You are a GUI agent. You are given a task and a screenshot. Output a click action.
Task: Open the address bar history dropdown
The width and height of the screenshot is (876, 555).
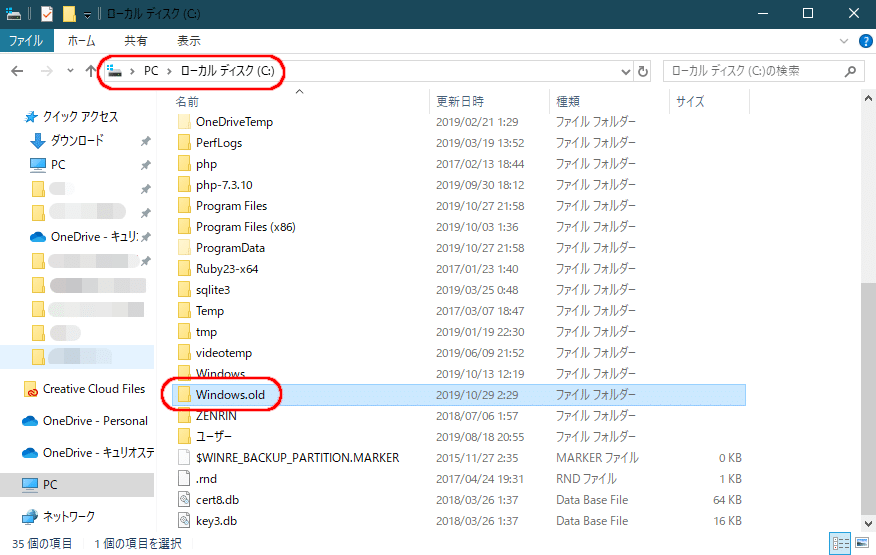(x=626, y=72)
